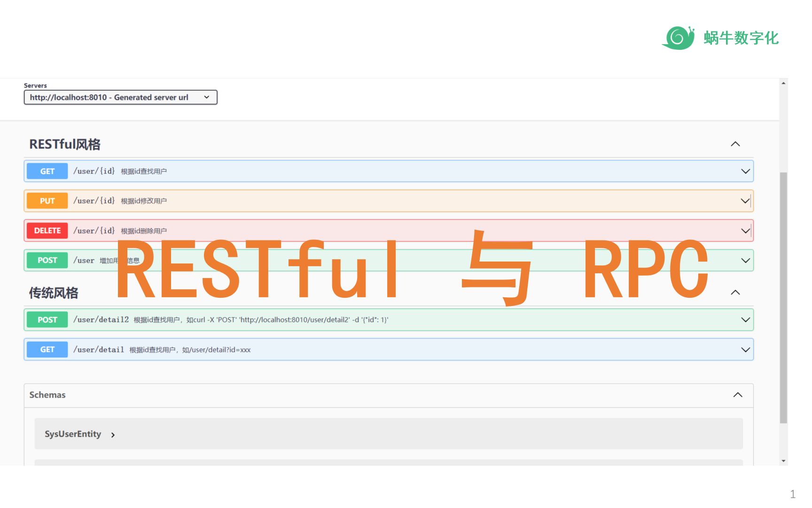Expand DELETE /user/{id} chevron

coord(745,230)
